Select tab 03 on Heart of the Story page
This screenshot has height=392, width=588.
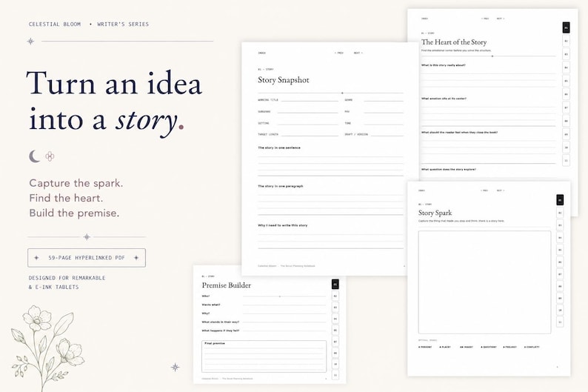click(x=567, y=54)
